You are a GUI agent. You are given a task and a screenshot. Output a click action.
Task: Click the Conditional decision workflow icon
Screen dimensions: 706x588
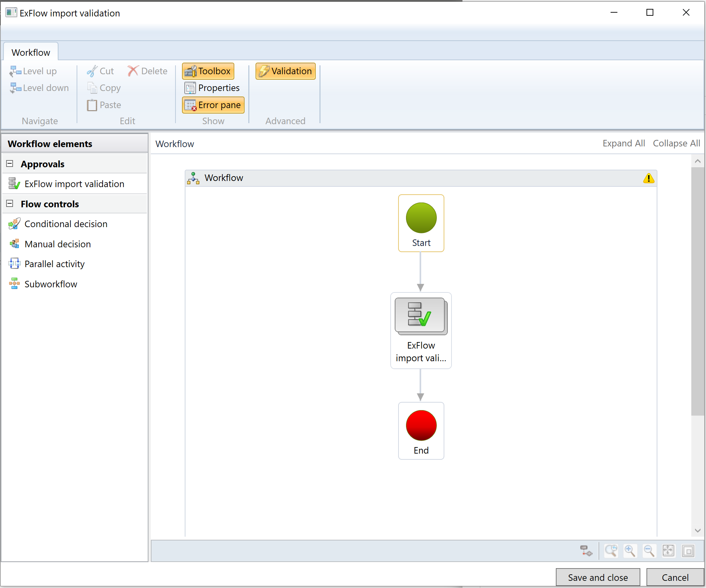[14, 223]
